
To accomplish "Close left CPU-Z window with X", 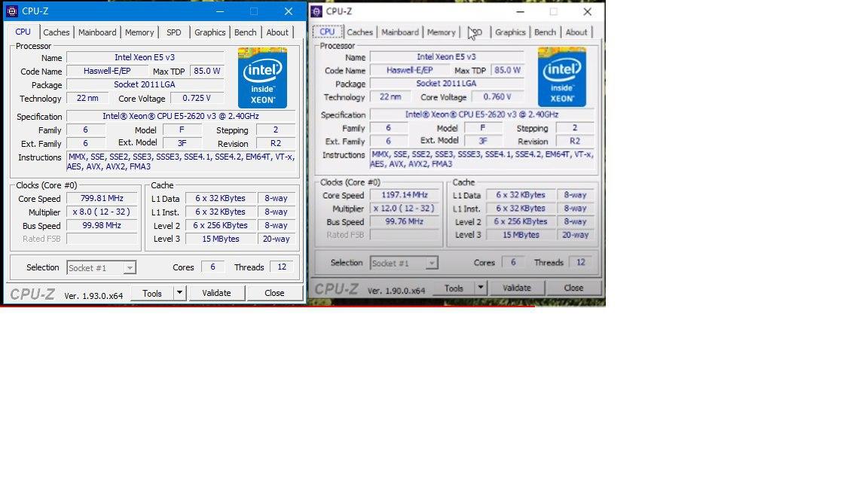I will (289, 11).
